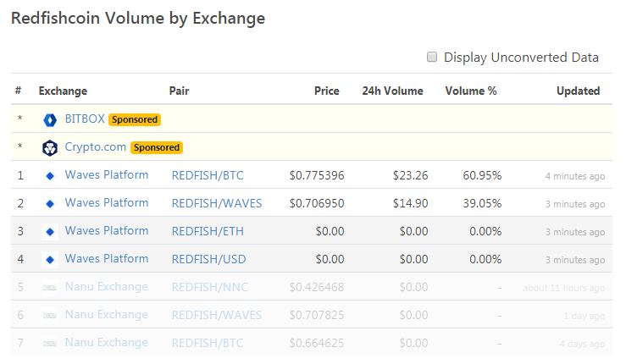Sort by Volume % column header
Screen dimensions: 626x364
[x=471, y=91]
